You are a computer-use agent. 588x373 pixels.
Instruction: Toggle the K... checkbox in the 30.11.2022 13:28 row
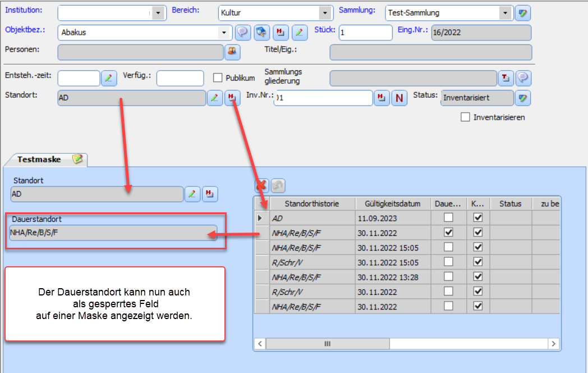(478, 276)
